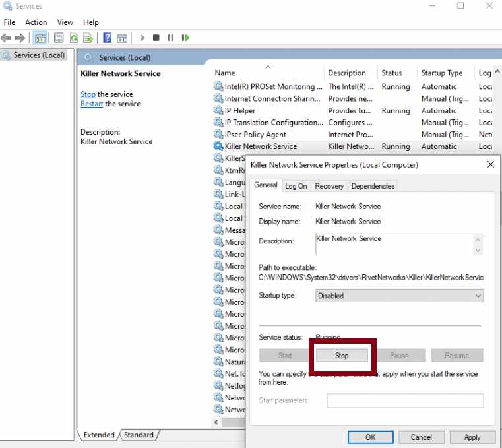
Task: Click gear icon of IP Translation Configuration row
Action: [x=218, y=122]
